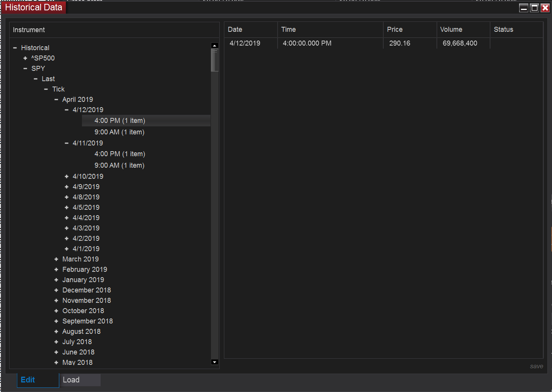Image resolution: width=552 pixels, height=392 pixels.
Task: Click the instrument tree scroll-down arrow
Action: [215, 362]
